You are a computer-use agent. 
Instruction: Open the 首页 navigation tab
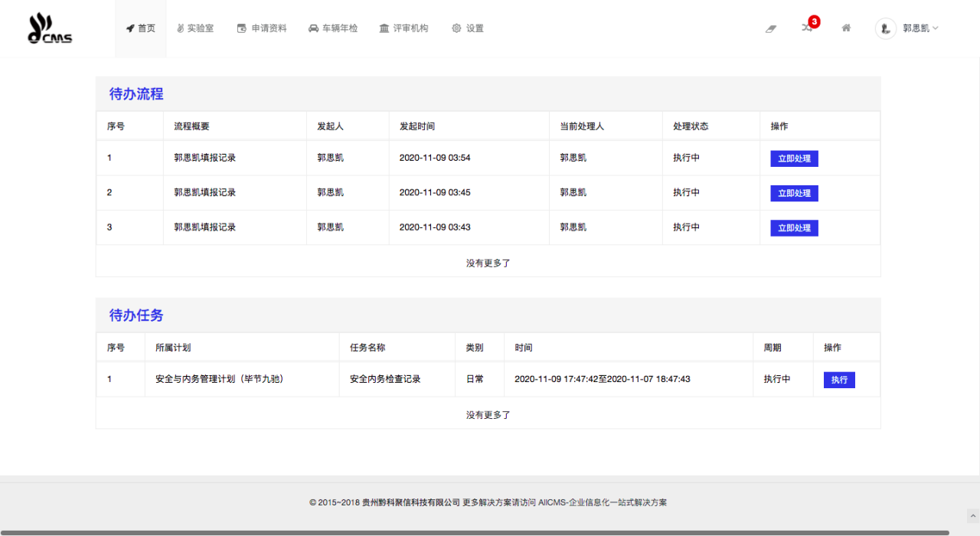click(x=141, y=28)
